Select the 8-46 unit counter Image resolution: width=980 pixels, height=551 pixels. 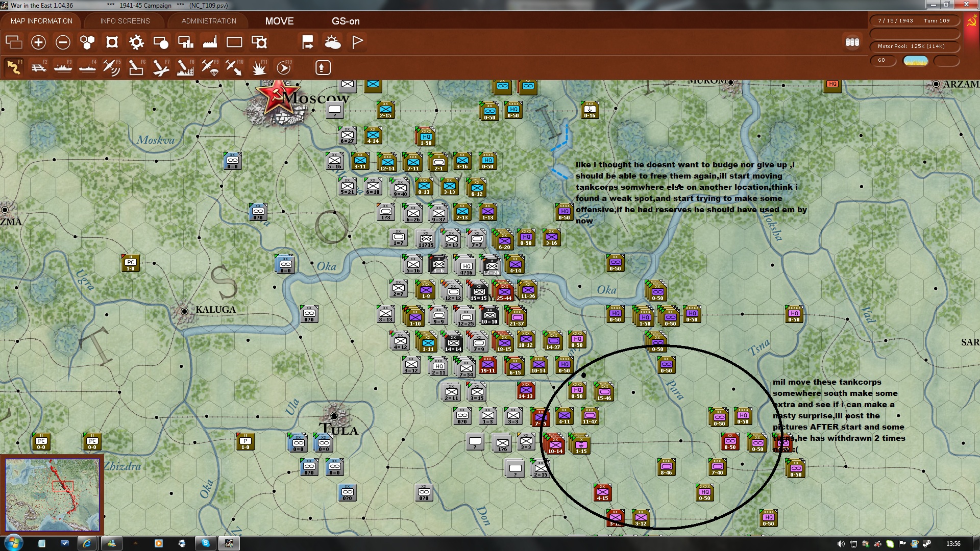pos(666,467)
